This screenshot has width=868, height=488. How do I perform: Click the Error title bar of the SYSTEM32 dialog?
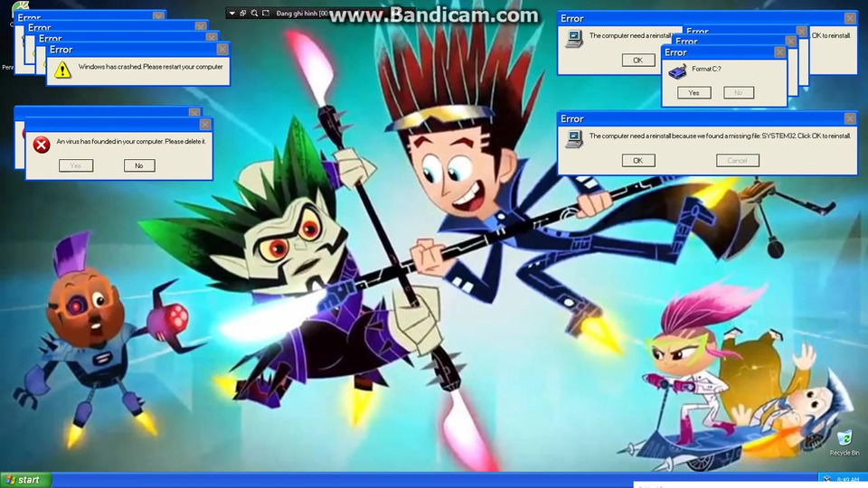click(707, 118)
